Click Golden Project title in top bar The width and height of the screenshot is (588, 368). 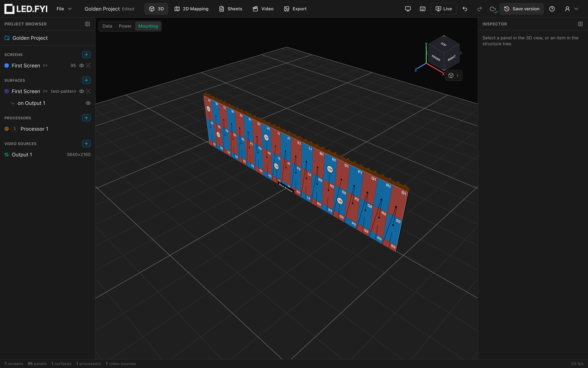(x=102, y=9)
